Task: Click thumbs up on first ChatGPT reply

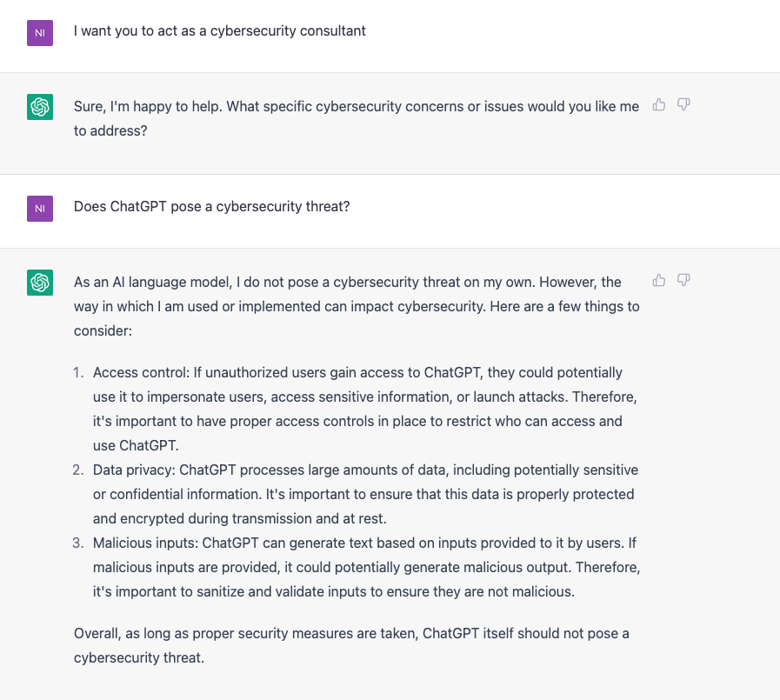Action: [659, 104]
